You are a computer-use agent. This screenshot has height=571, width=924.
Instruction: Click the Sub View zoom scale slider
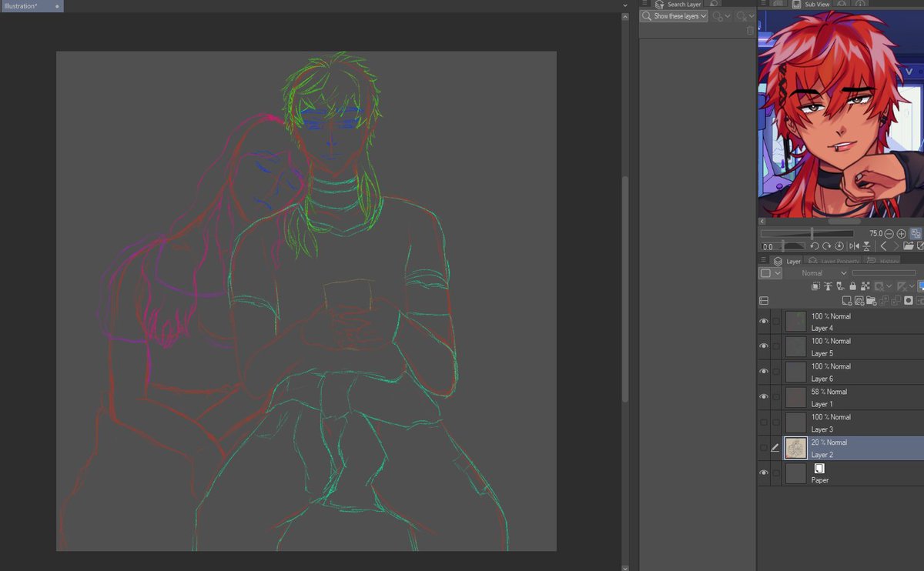[x=807, y=233]
